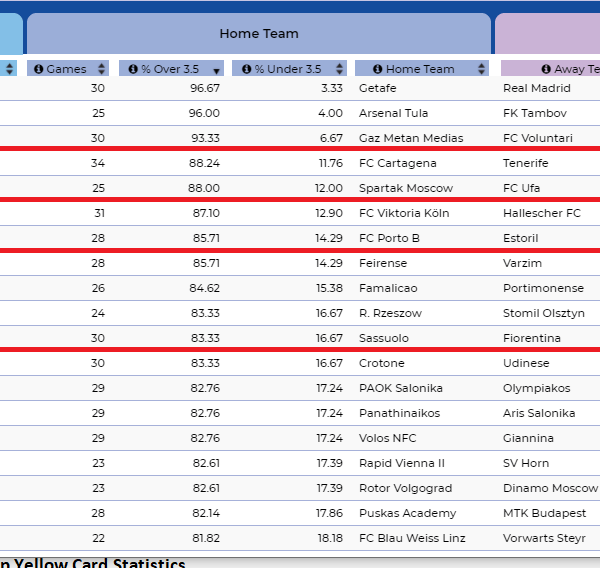Click the % Under 3.5 column header label

tap(288, 69)
